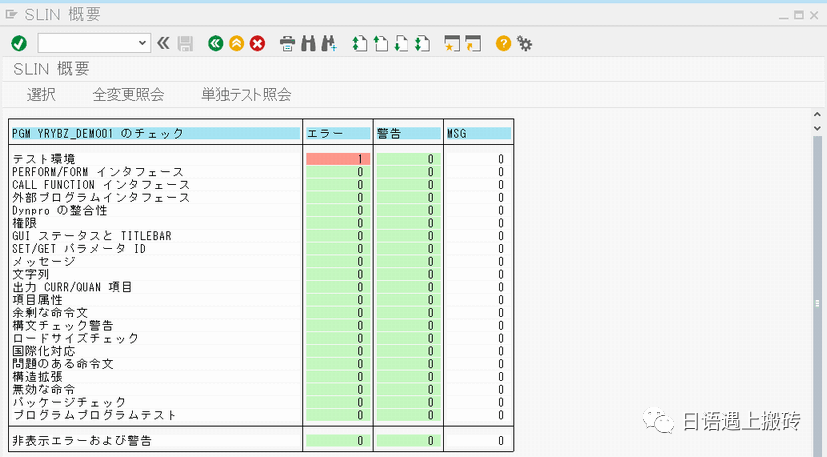Open Customize Local Layout gear icon
This screenshot has width=827, height=457.
click(x=524, y=43)
